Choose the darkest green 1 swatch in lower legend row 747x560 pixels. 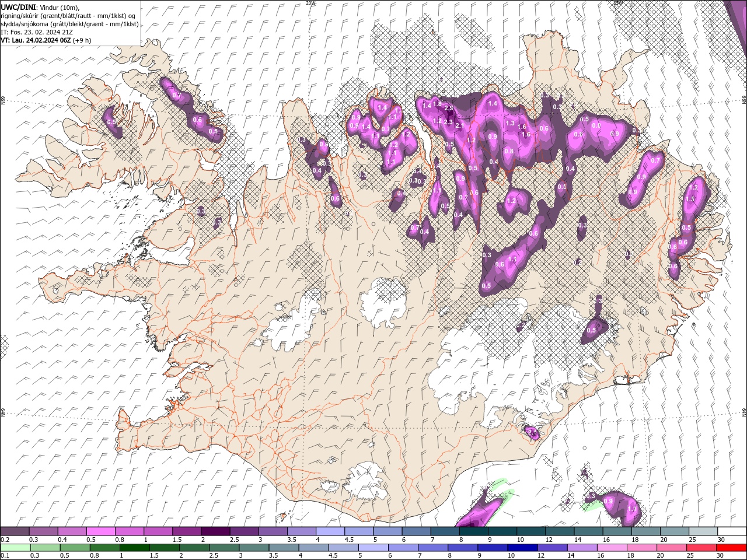[134, 548]
